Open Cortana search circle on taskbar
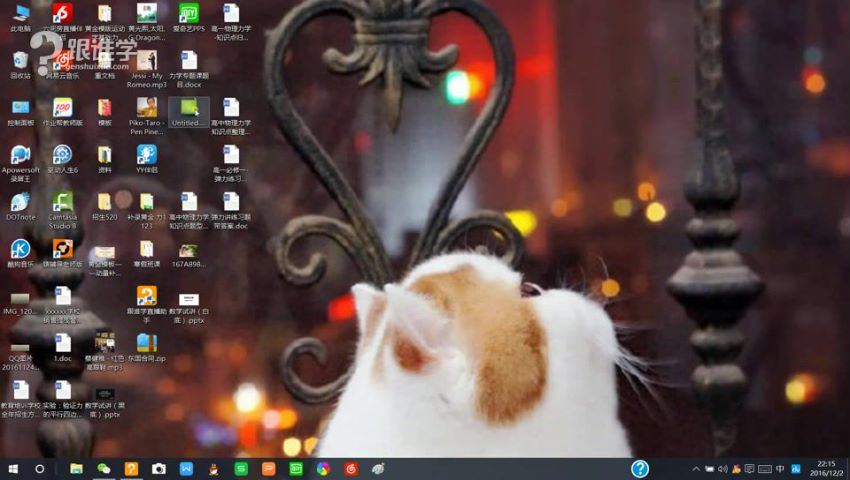 coord(40,469)
